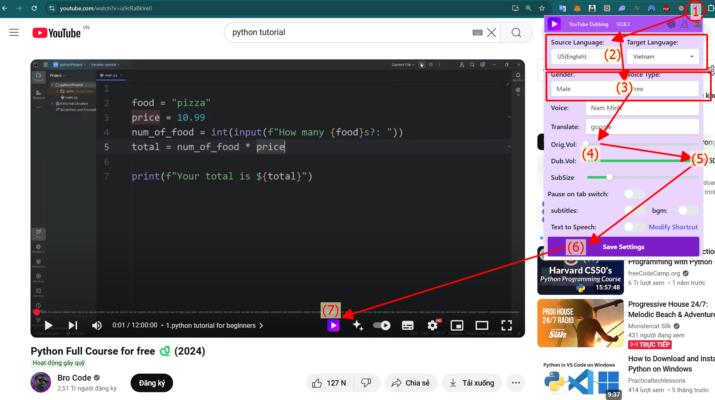
Task: Open the Bro Code channel name link
Action: (74, 378)
